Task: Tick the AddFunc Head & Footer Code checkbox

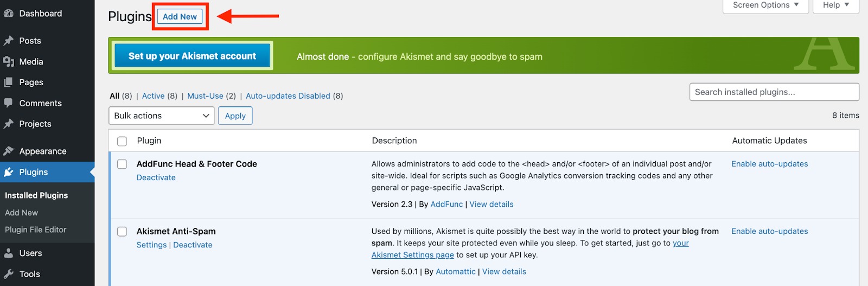Action: (x=122, y=164)
